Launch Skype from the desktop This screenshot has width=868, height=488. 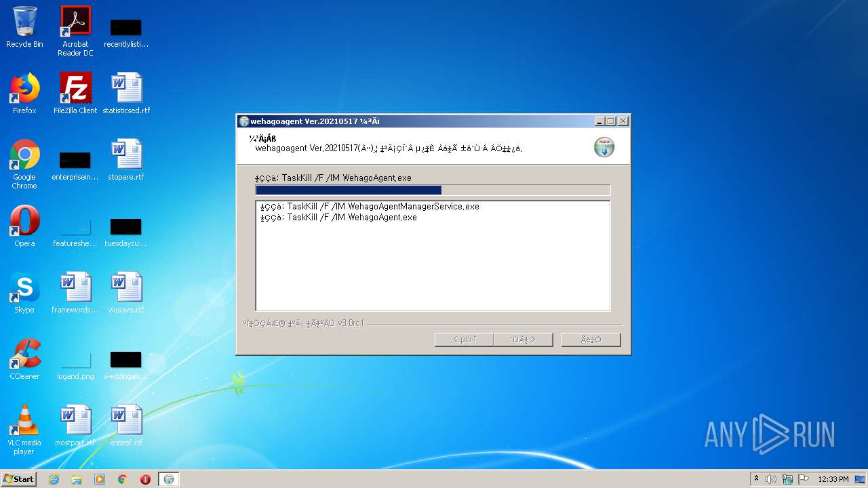[24, 293]
